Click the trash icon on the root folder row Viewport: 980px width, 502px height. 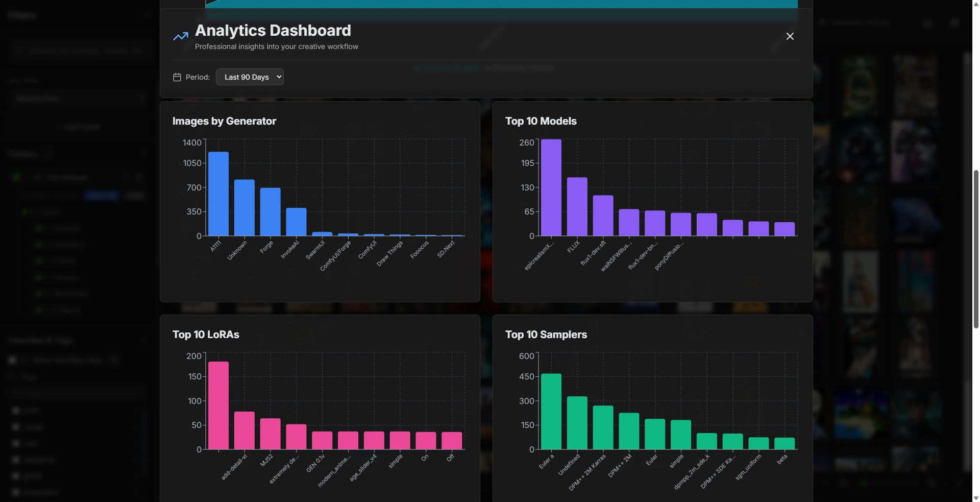(x=140, y=177)
